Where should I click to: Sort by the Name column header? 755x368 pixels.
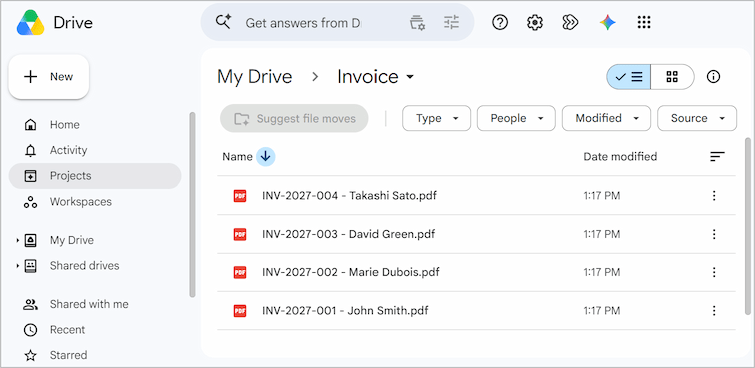tap(237, 157)
